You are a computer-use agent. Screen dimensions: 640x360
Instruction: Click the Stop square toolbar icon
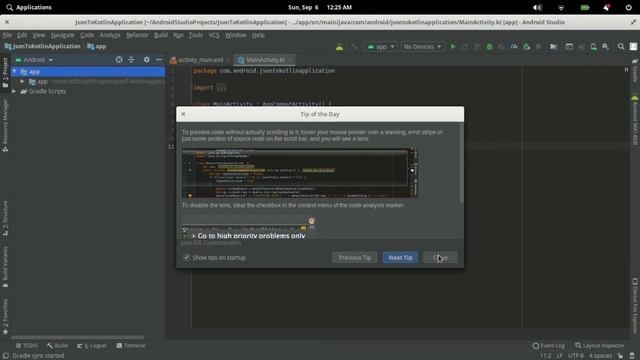[x=538, y=47]
